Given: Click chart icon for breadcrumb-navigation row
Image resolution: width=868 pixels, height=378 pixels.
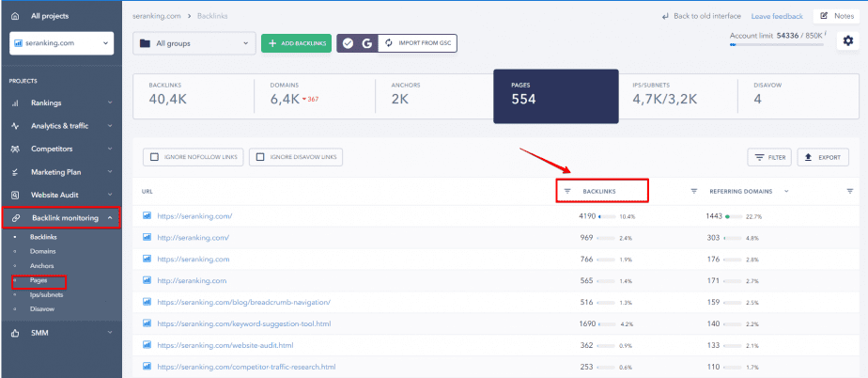Looking at the screenshot, I should [147, 302].
